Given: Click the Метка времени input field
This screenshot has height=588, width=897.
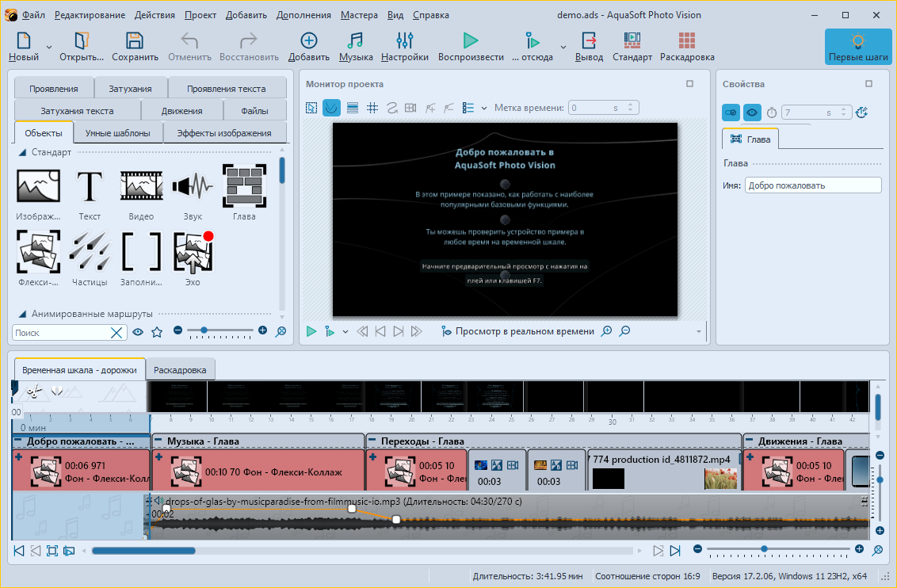Looking at the screenshot, I should [604, 108].
